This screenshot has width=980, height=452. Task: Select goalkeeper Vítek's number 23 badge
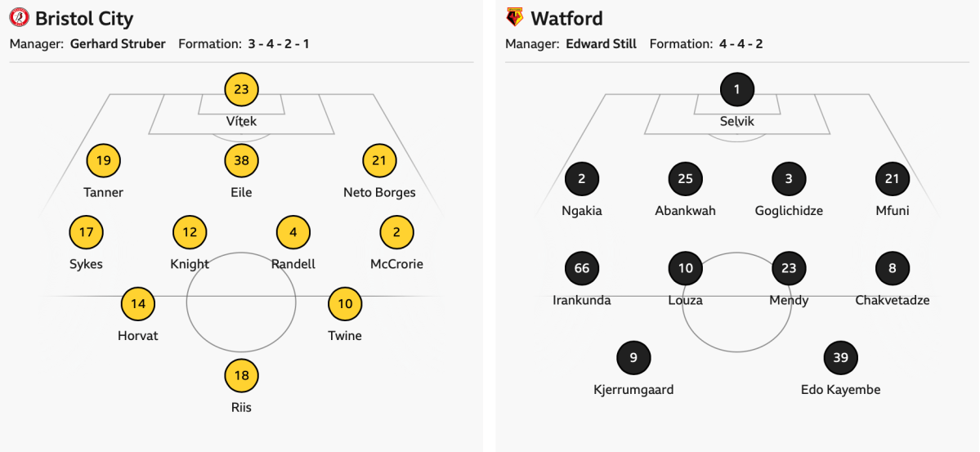point(241,89)
